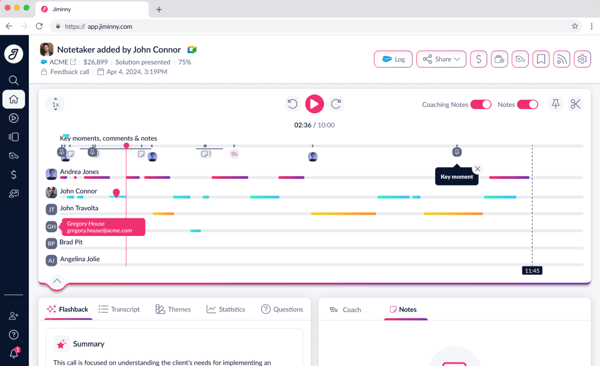600x366 pixels.
Task: Open the Share dropdown
Action: pos(441,59)
